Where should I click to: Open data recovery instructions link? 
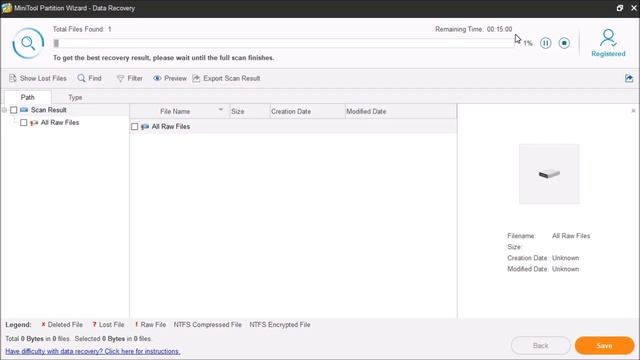click(93, 351)
